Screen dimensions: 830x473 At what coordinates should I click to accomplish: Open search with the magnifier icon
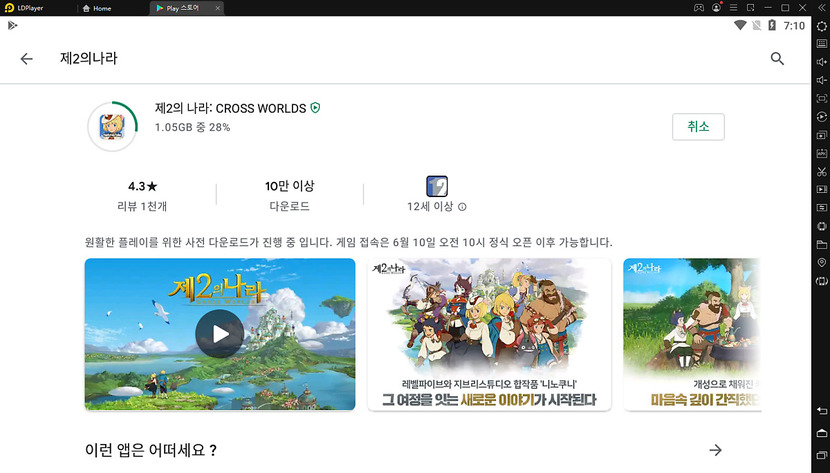point(777,59)
